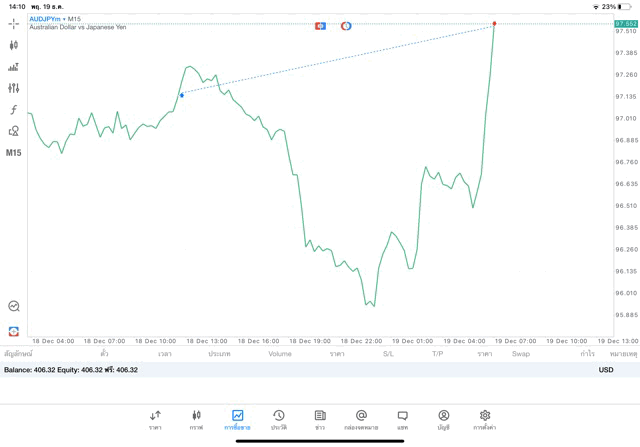Switch to the ราคา quotes tab
640x447 pixels.
[x=155, y=419]
